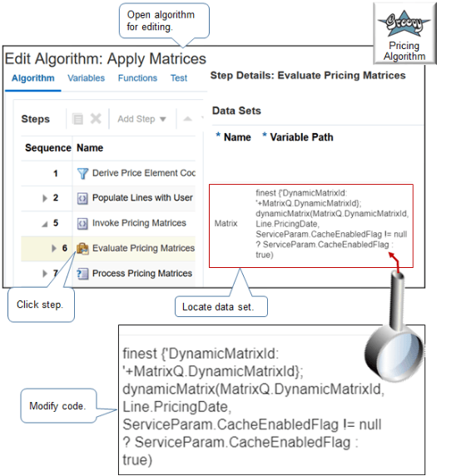
Task: Click the Sequence column header
Action: pyautogui.click(x=48, y=148)
